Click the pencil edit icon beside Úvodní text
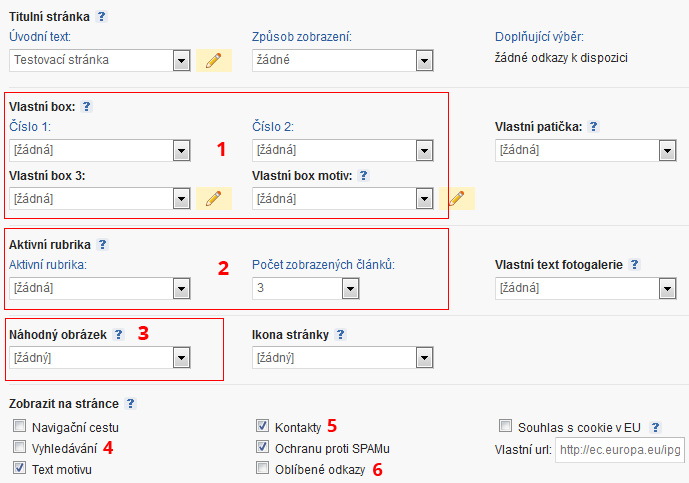Viewport: 689px width, 483px height. pyautogui.click(x=213, y=60)
